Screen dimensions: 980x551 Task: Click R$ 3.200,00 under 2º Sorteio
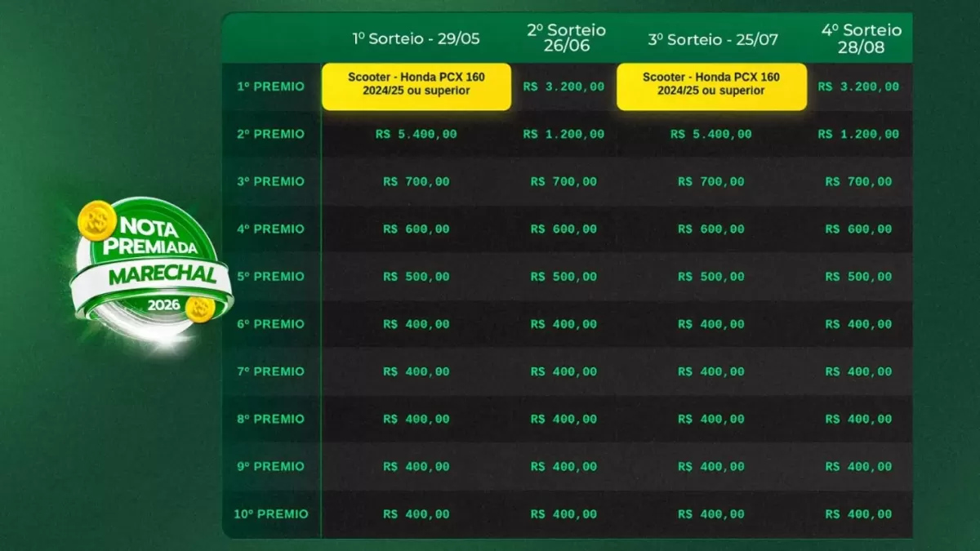coord(563,87)
